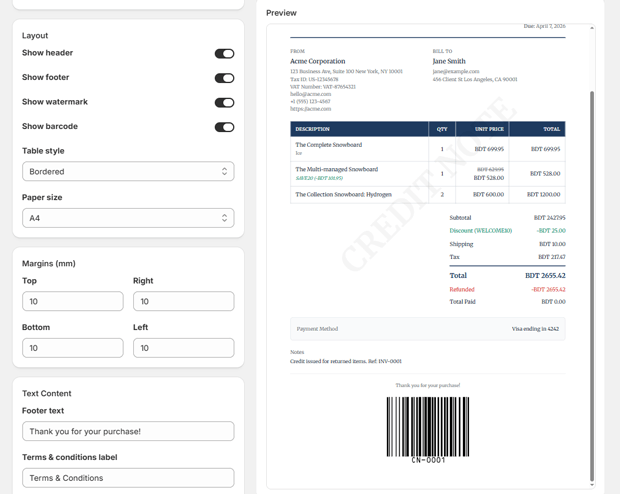This screenshot has height=494, width=620.
Task: Click the Bottom margin input field
Action: point(73,348)
